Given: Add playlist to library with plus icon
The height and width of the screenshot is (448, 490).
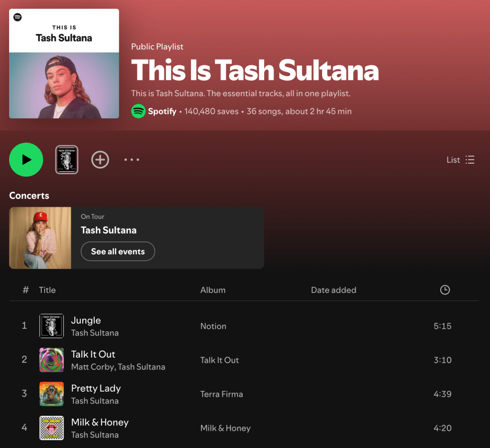Looking at the screenshot, I should click(x=100, y=160).
